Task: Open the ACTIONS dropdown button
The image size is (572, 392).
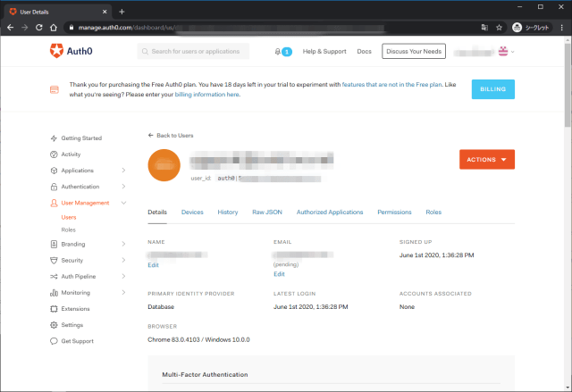Action: [x=487, y=160]
